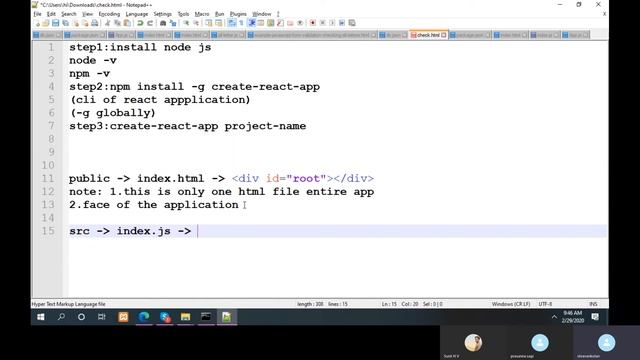Screen dimensions: 640x360
Task: Cut selection with the scissors icon
Action: tap(107, 23)
